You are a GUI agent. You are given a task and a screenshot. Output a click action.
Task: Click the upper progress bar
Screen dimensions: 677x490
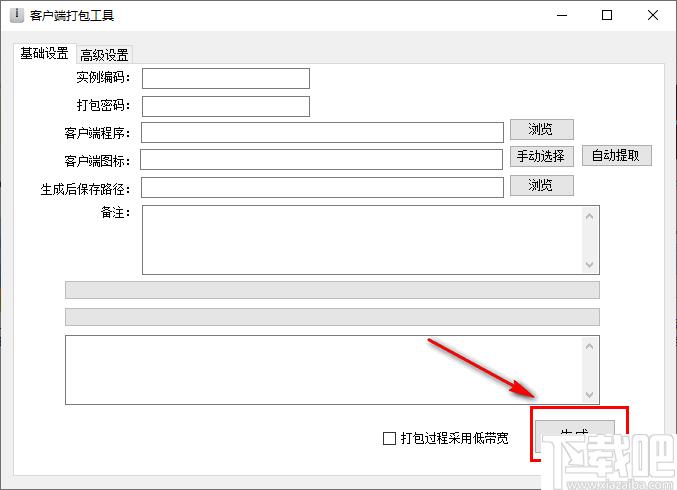pyautogui.click(x=332, y=290)
